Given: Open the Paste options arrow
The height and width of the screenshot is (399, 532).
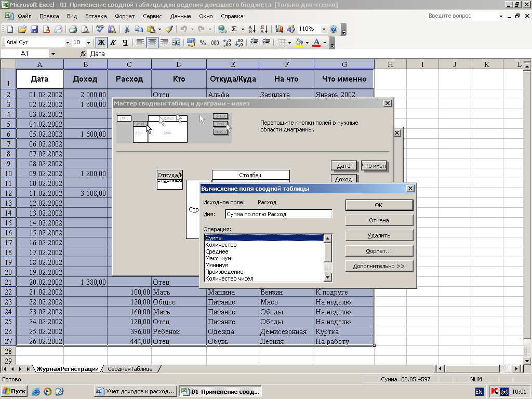Looking at the screenshot, I should tap(159, 29).
